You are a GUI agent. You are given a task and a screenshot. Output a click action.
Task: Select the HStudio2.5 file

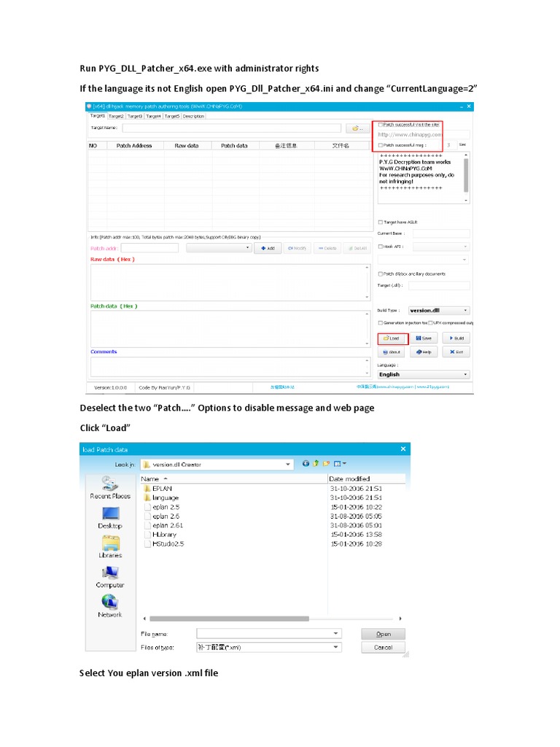[165, 544]
